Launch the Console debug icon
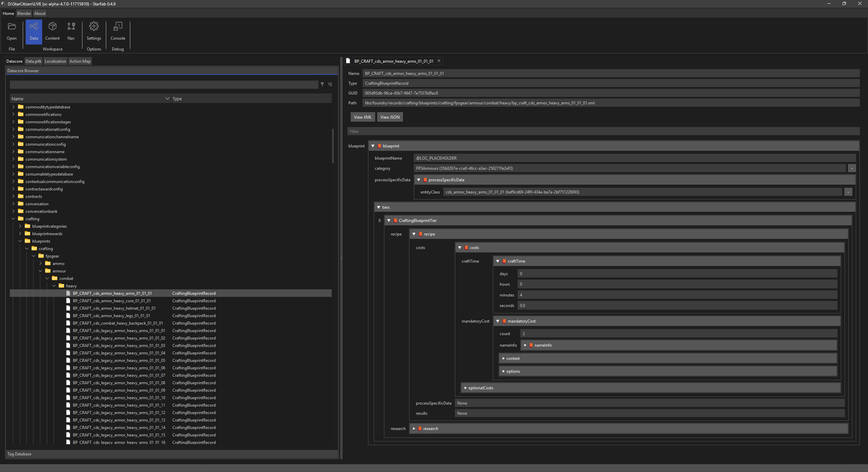 [x=118, y=26]
